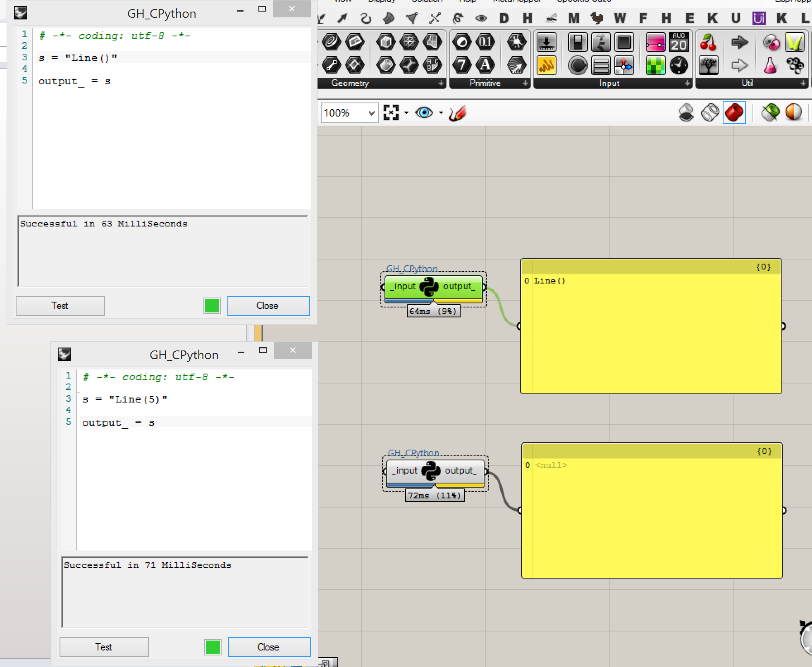
Task: Click the code line s = "Line(5)"
Action: [x=125, y=399]
